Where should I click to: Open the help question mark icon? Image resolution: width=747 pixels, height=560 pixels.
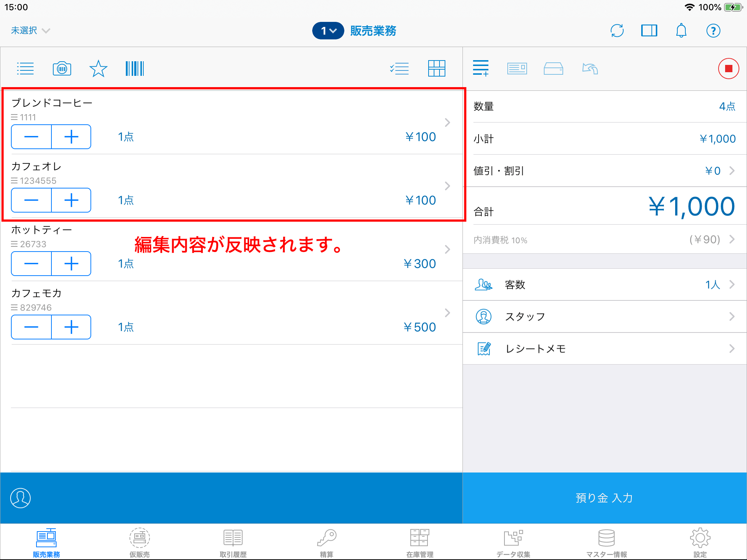pos(713,31)
